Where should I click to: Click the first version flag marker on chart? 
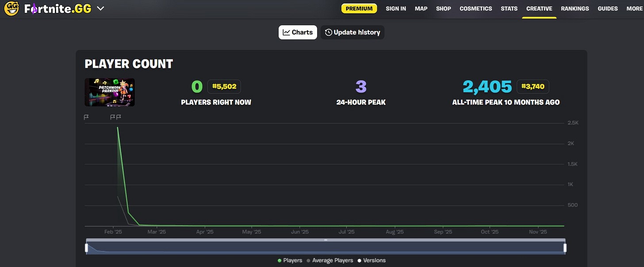pos(86,117)
